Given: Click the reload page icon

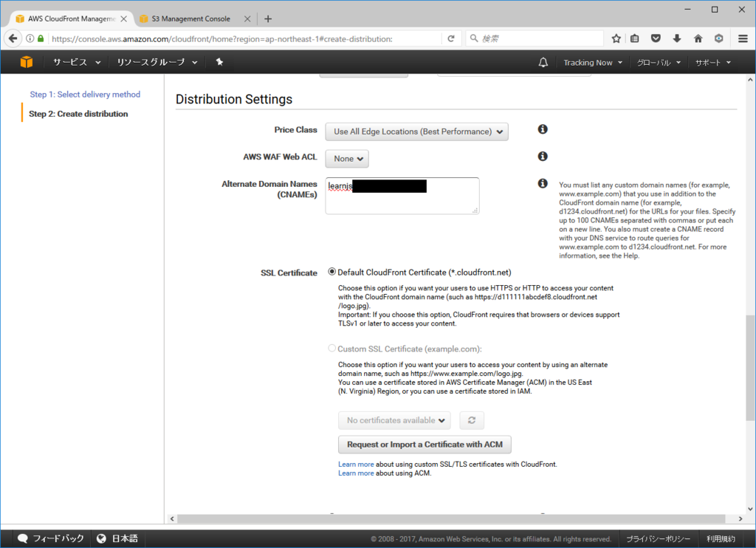Looking at the screenshot, I should (x=451, y=38).
